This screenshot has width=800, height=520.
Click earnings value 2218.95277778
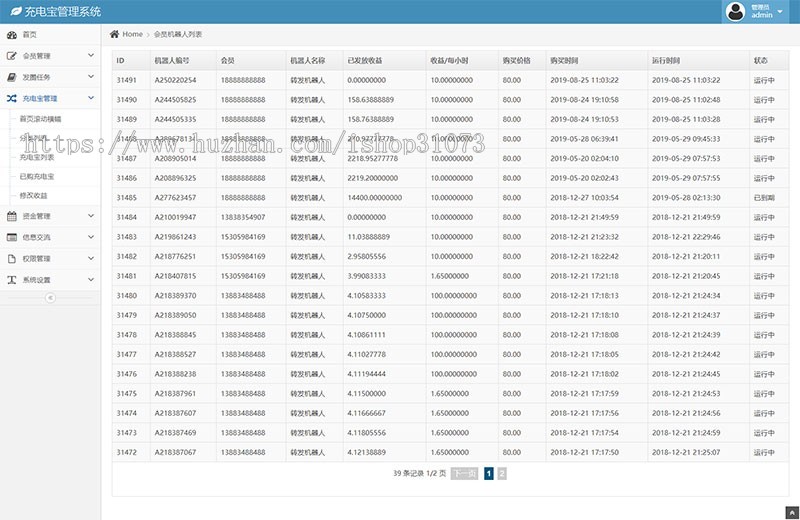click(372, 159)
